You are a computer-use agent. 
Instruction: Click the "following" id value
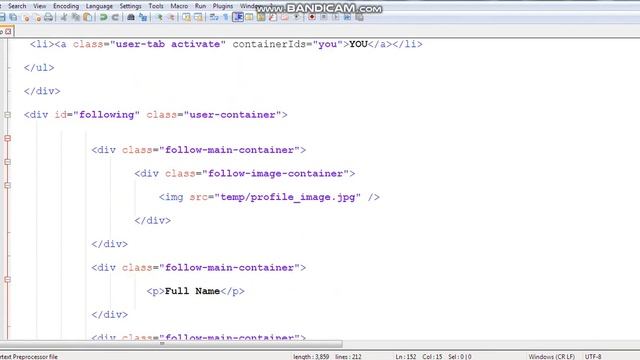pos(107,115)
